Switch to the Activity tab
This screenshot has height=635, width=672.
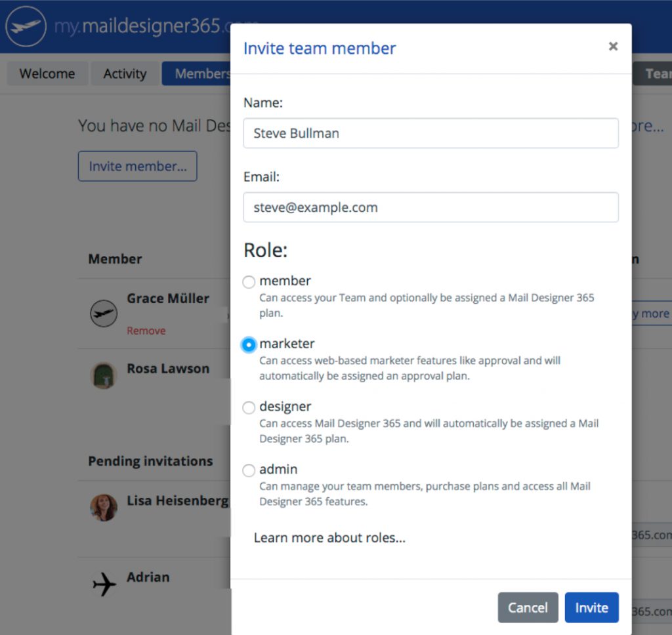tap(125, 73)
